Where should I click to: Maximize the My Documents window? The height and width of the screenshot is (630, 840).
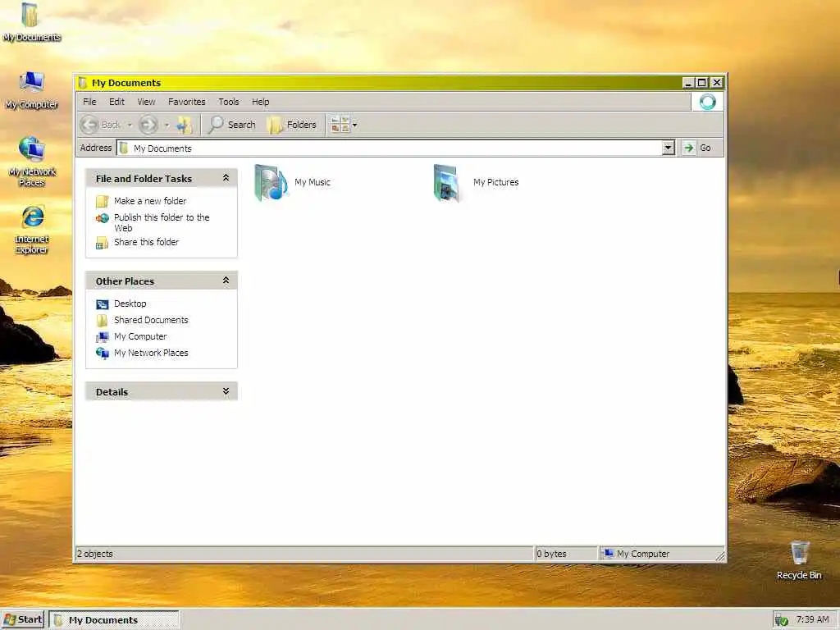click(x=702, y=83)
